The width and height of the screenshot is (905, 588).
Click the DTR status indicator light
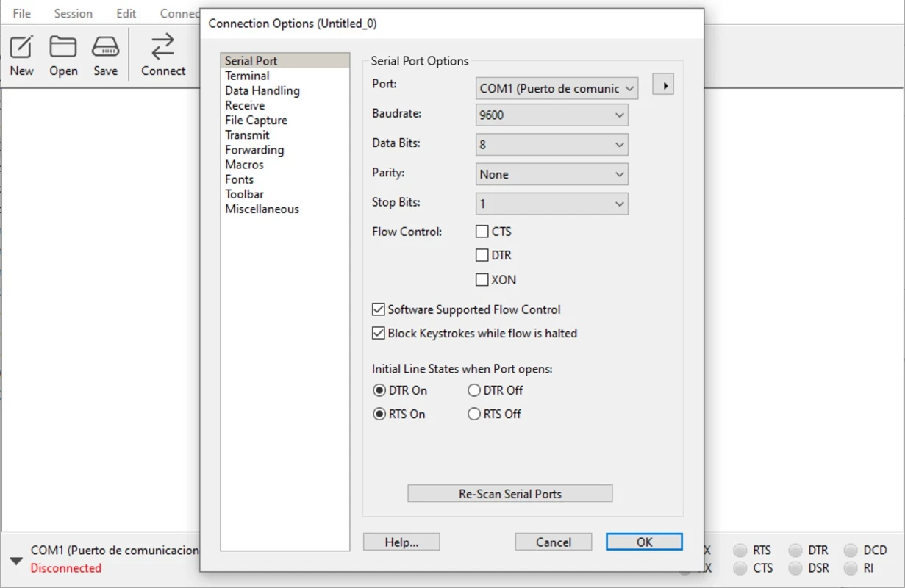[795, 551]
